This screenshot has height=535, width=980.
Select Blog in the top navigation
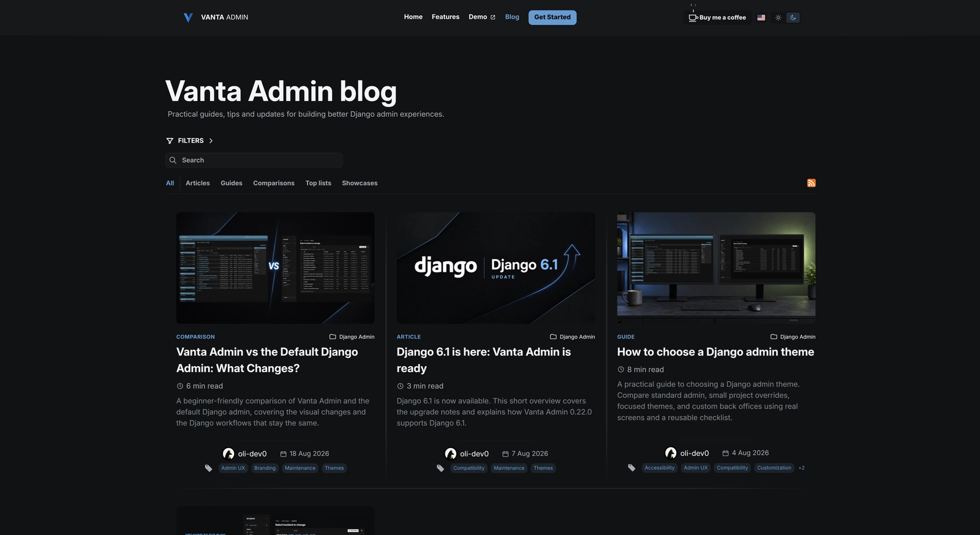point(512,17)
